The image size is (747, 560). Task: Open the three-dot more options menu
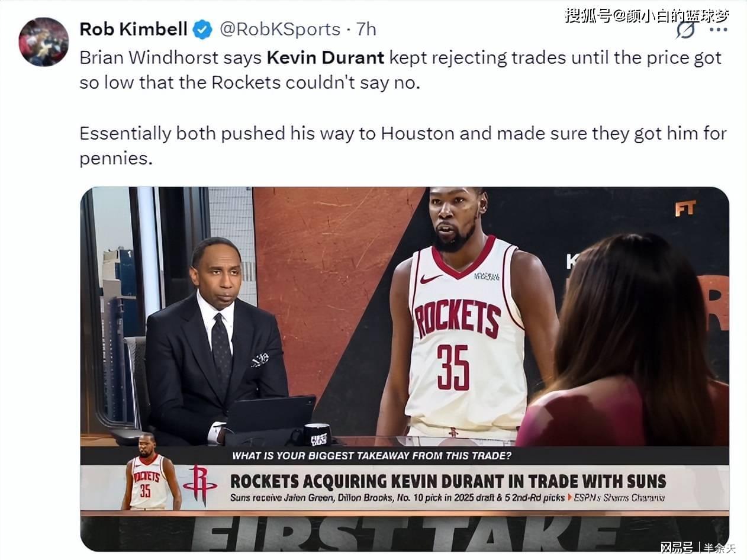[x=718, y=29]
